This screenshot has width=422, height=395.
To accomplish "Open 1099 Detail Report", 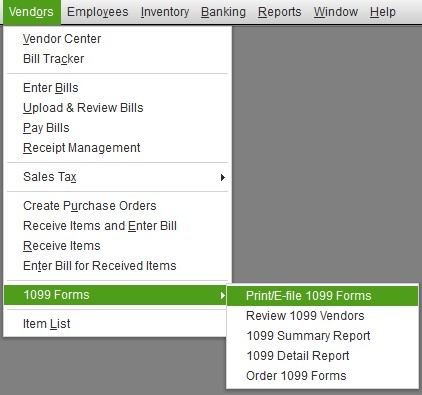I will (322, 356).
